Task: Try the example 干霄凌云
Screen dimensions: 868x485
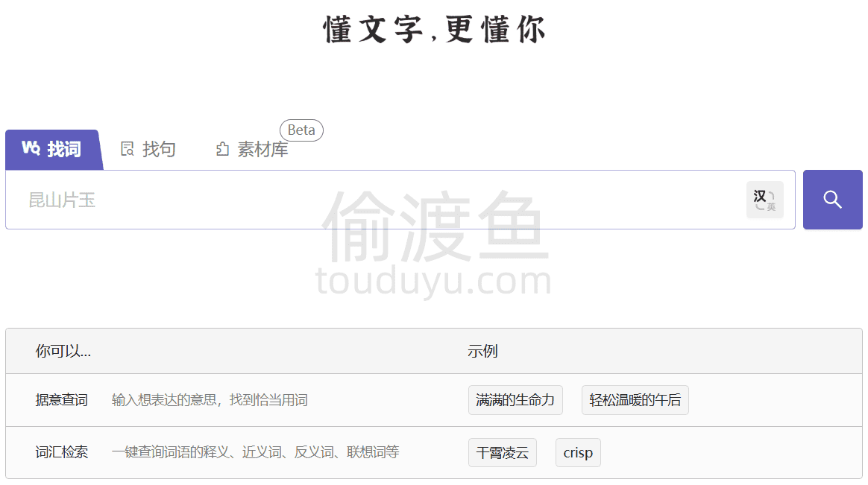Action: 503,452
